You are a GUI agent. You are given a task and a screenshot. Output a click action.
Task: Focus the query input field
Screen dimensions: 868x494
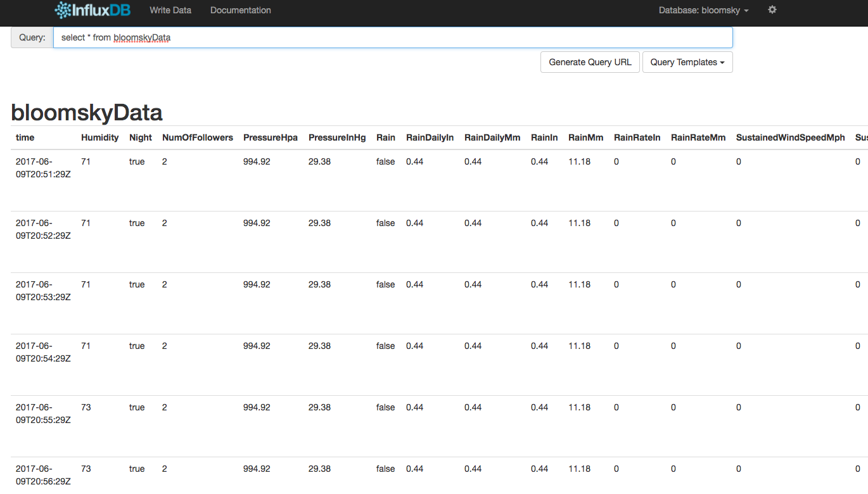[393, 37]
